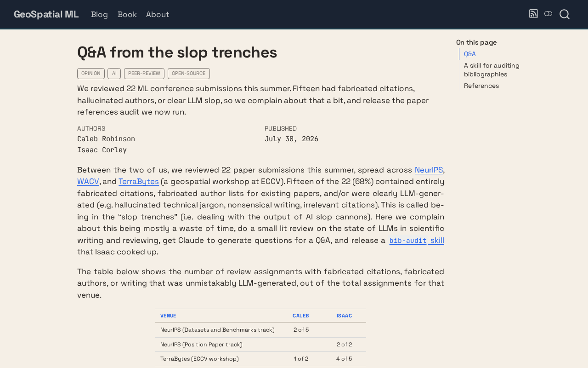Screen dimensions: 588x368
Task: Select the OPEN-SOURCE category tag
Action: [x=189, y=74]
